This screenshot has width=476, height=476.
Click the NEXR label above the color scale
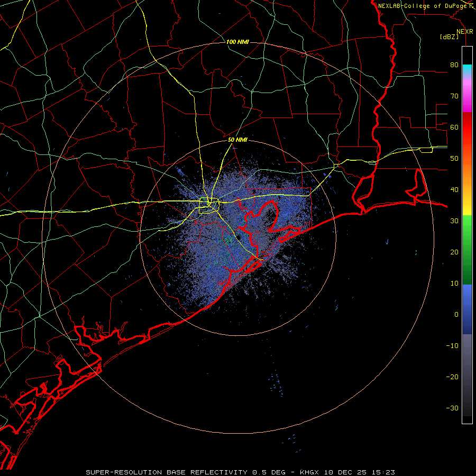click(x=464, y=32)
